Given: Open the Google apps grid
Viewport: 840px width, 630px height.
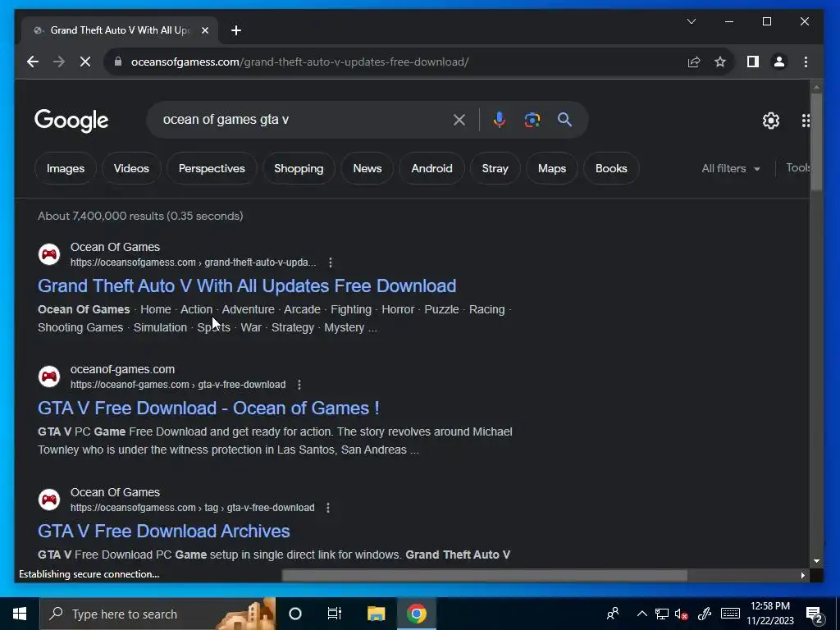Looking at the screenshot, I should [x=806, y=121].
